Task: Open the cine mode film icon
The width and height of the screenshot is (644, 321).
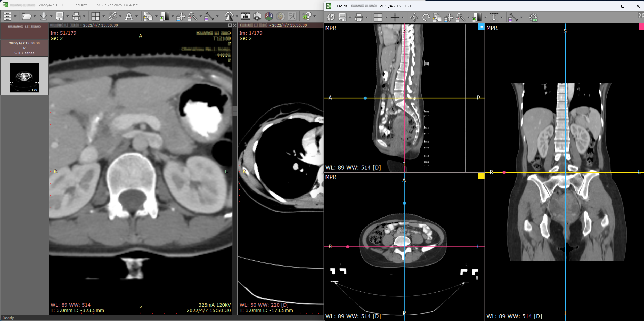Action: coord(245,17)
